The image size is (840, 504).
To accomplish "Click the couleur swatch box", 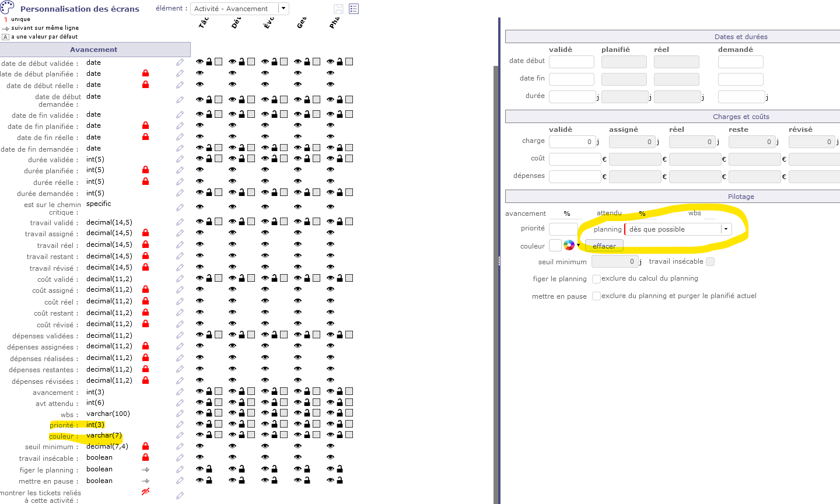I will pos(555,246).
